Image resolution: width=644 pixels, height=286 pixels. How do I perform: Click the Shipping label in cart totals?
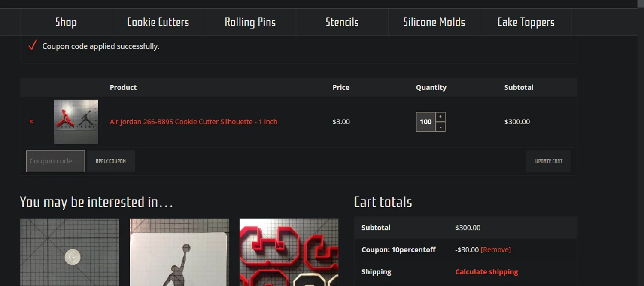tap(377, 272)
